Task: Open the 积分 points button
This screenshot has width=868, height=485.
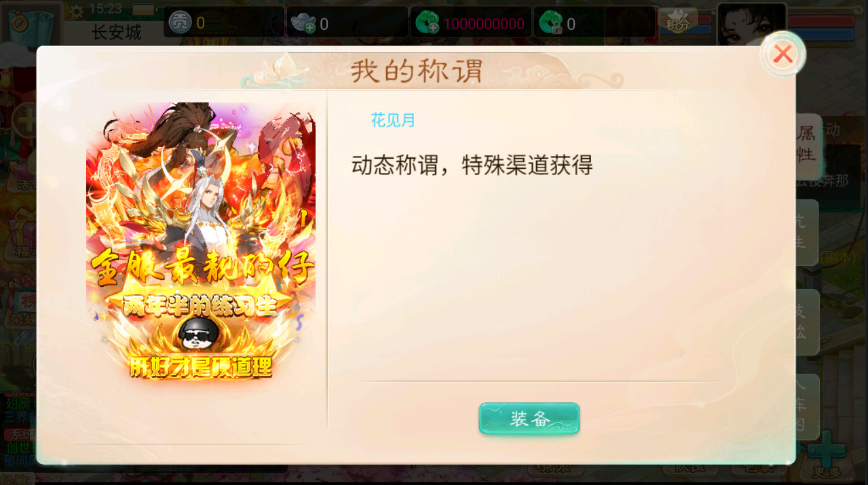Action: pyautogui.click(x=677, y=21)
